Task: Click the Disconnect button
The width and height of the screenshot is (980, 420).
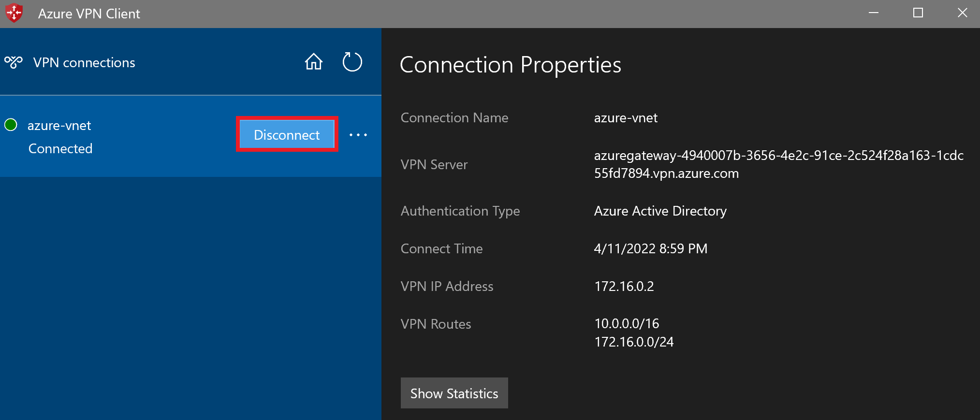Action: (287, 134)
